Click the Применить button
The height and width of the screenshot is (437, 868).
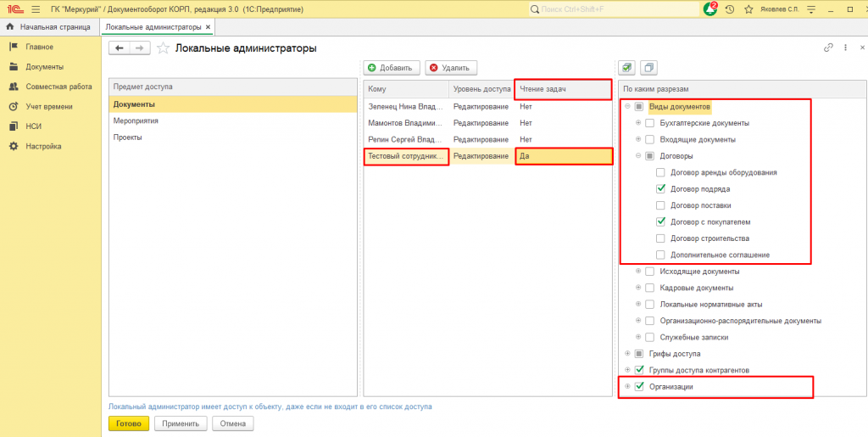pos(181,423)
